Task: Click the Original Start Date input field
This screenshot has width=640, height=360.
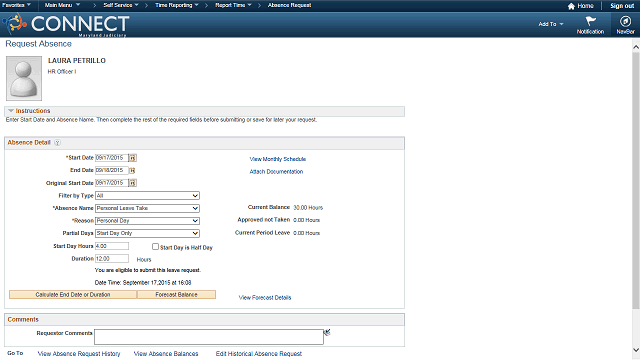Action: point(111,183)
